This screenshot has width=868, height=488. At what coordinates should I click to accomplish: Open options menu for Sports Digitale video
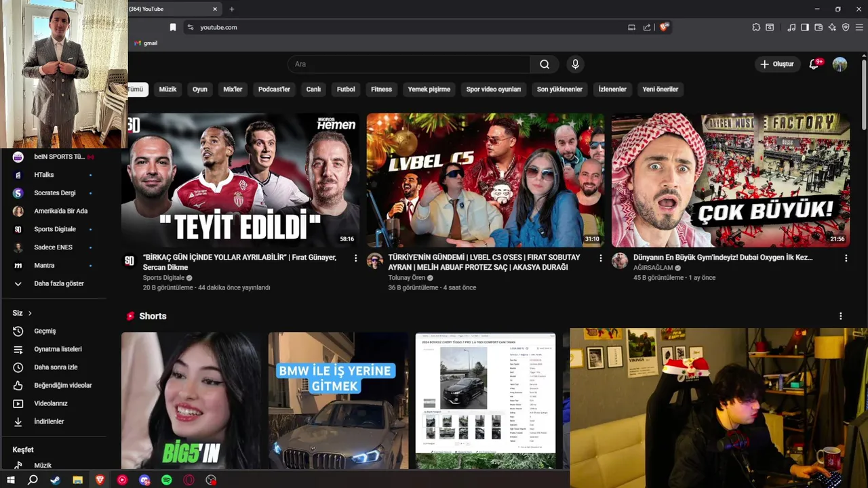[355, 258]
